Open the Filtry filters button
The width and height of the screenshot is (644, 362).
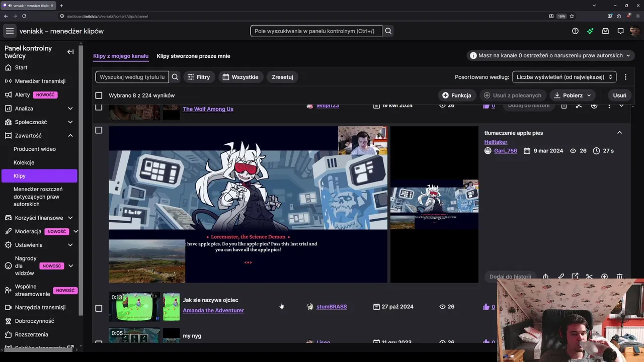(199, 77)
